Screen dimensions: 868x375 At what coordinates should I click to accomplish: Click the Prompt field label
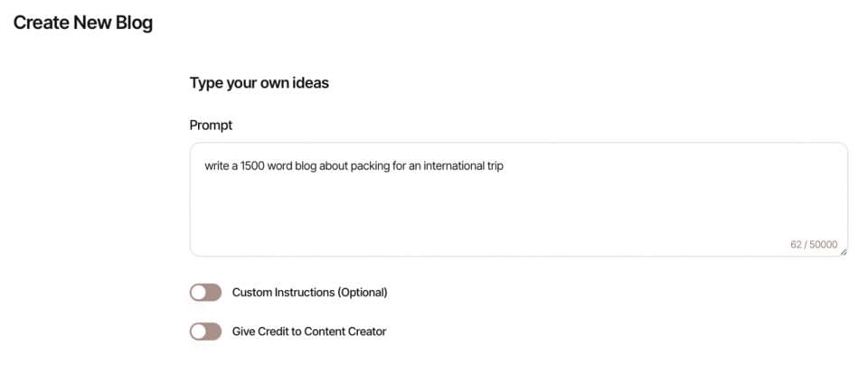(x=211, y=126)
